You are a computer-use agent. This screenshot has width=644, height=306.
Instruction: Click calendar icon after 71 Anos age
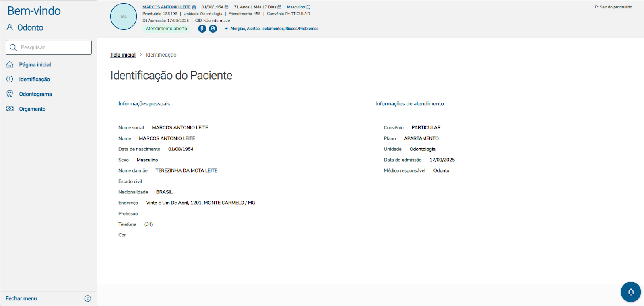[279, 7]
